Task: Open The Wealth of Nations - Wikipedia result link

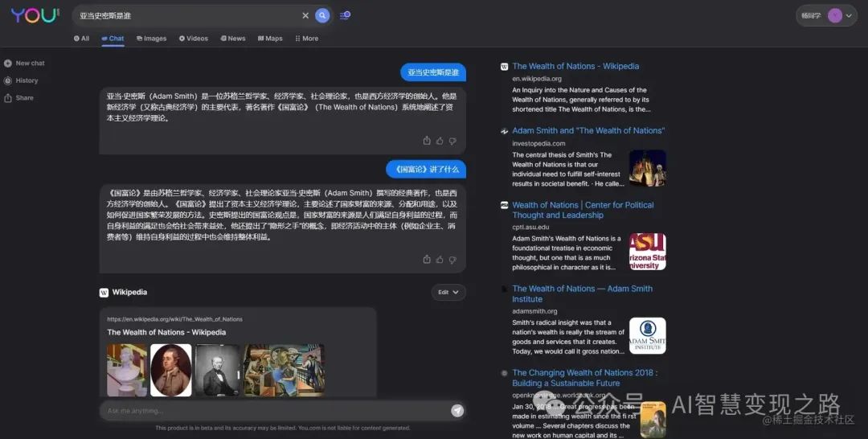Action: coord(575,66)
